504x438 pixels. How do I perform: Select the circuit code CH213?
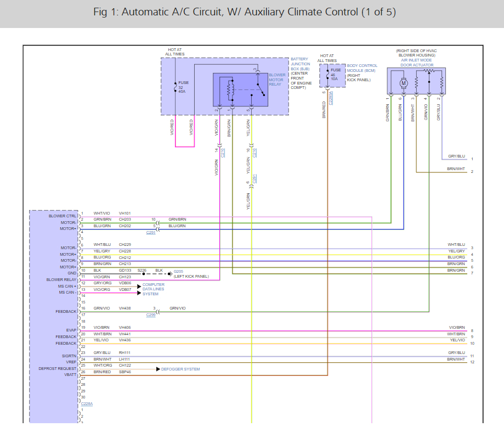[x=124, y=263]
